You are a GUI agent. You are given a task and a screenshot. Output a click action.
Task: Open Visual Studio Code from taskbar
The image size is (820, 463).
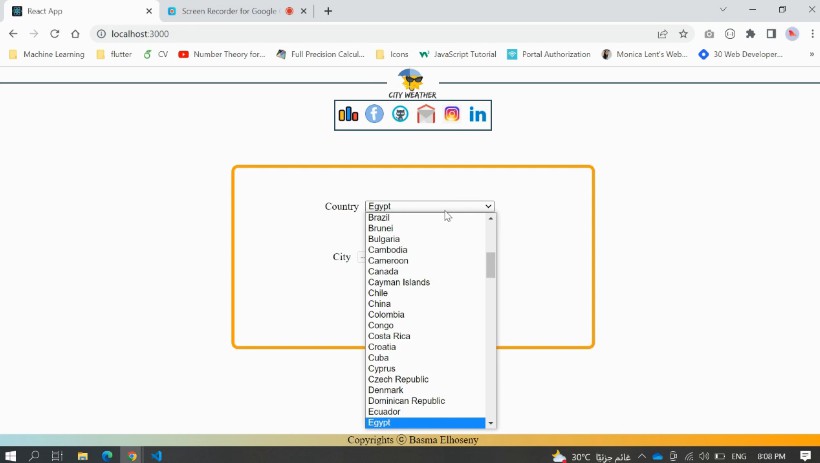pos(157,455)
